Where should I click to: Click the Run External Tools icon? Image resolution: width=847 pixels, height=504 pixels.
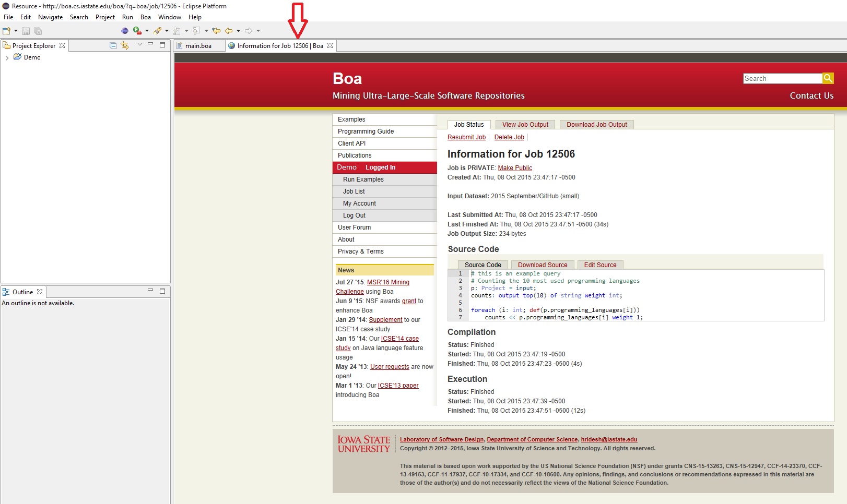click(x=137, y=31)
